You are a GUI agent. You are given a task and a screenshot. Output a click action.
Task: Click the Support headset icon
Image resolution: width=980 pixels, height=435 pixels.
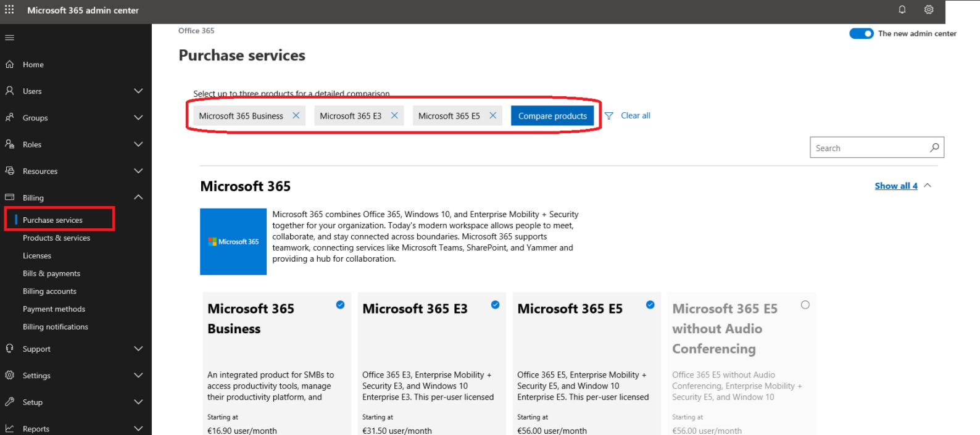[9, 349]
